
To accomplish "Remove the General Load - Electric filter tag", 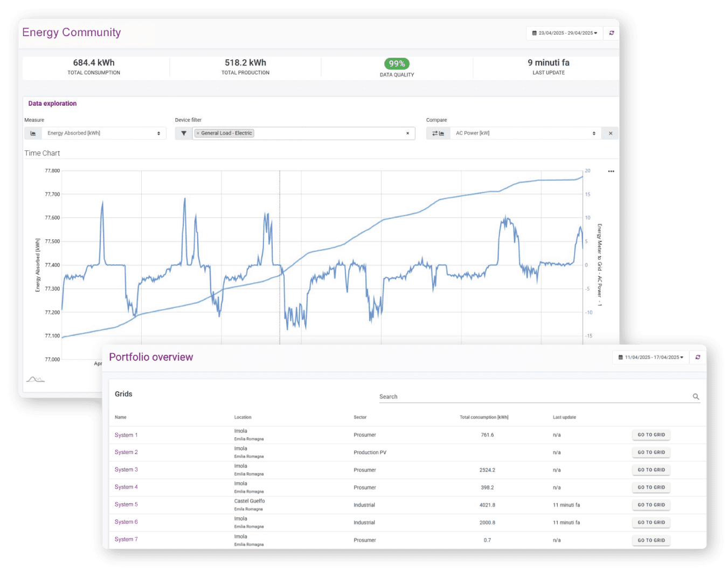I will 198,133.
